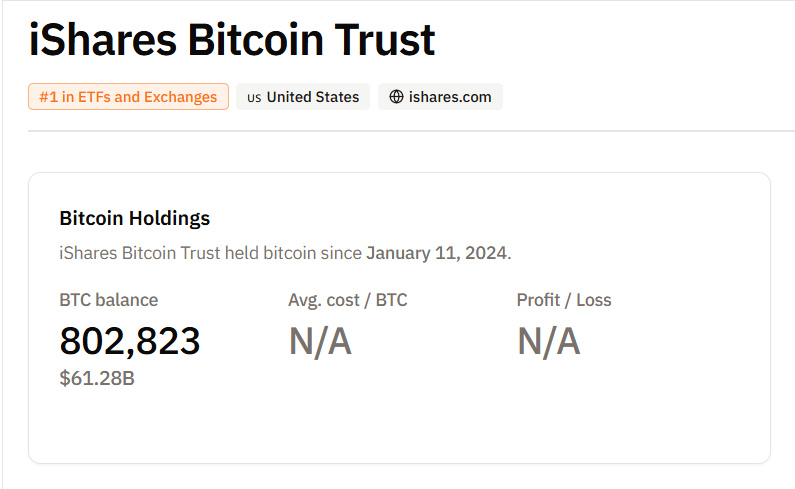The image size is (795, 489).
Task: Click the BTC balance label
Action: click(x=108, y=300)
